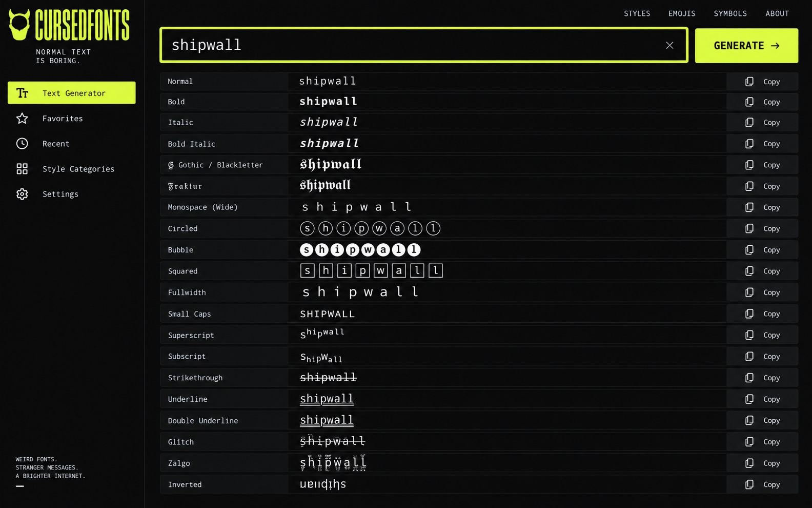Click the copy icon in the Italic row

749,123
